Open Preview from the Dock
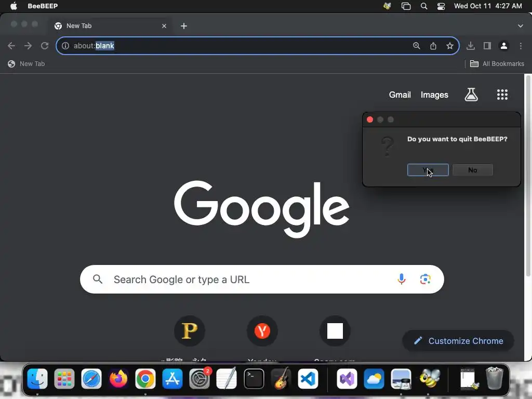 (401, 379)
